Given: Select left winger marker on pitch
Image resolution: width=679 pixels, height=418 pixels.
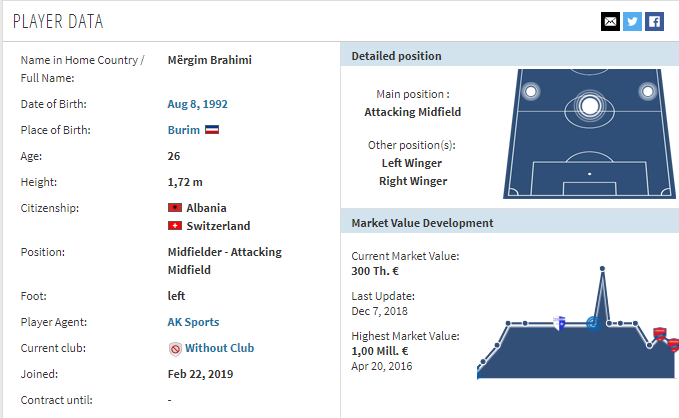Looking at the screenshot, I should click(531, 91).
